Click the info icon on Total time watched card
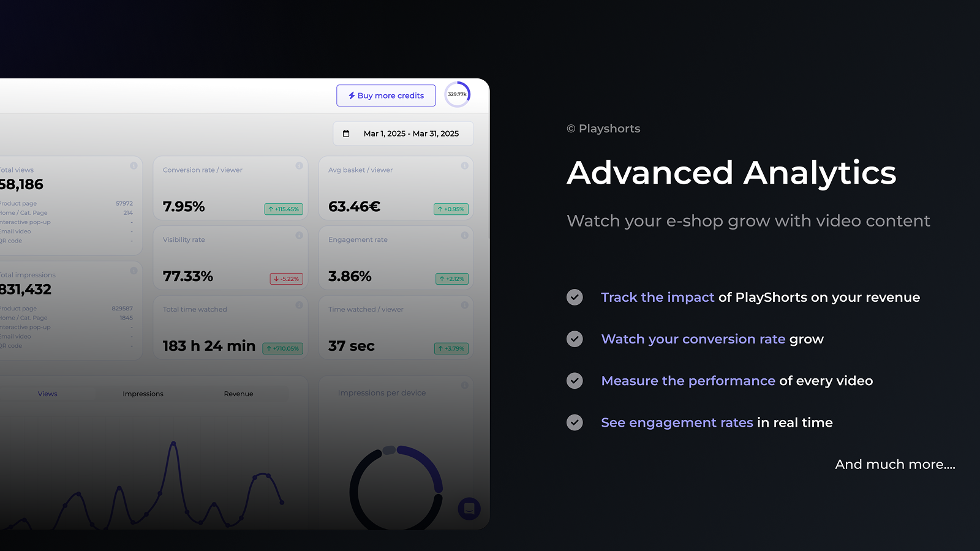This screenshot has width=980, height=551. 299,305
